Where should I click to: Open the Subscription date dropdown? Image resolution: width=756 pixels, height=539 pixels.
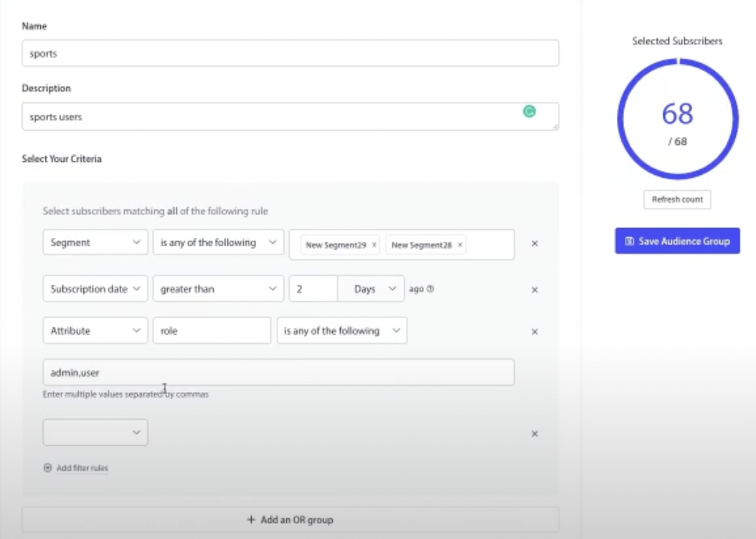[95, 289]
